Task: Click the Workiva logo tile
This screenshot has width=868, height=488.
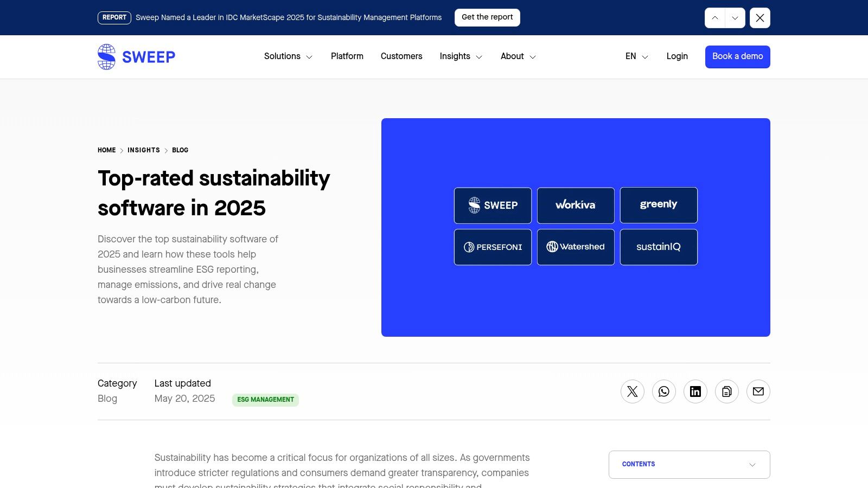Action: [576, 206]
